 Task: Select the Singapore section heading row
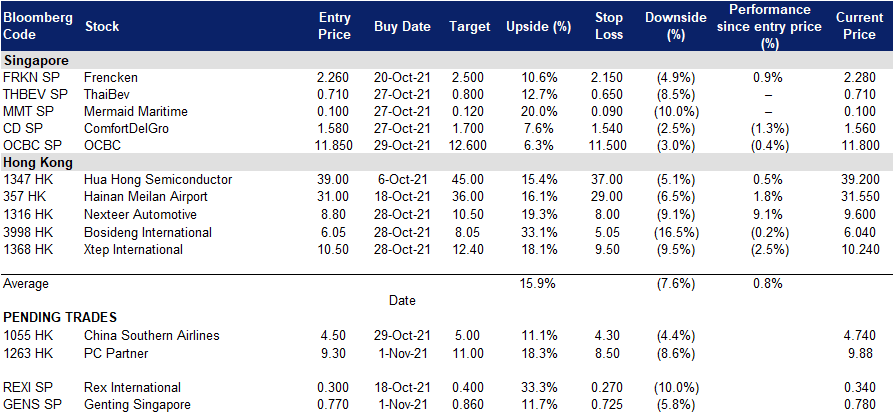point(446,60)
